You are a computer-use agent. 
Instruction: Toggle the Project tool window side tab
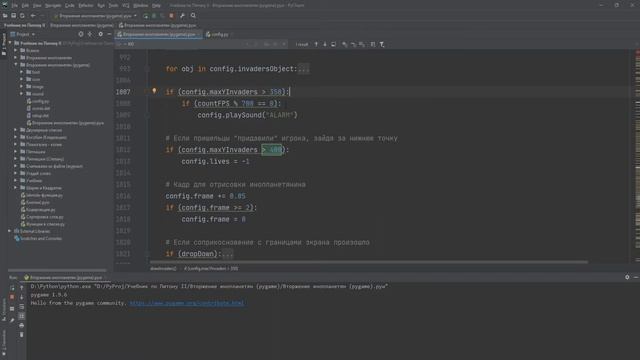(4, 45)
